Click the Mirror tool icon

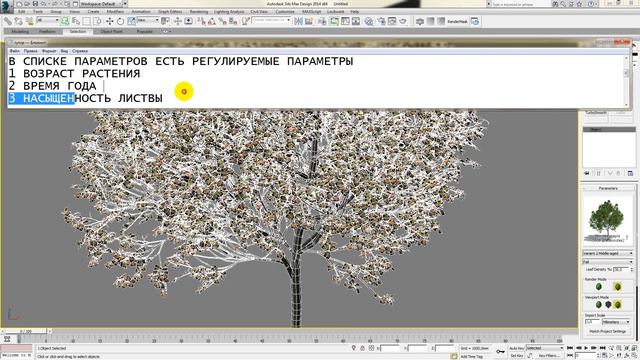click(298, 21)
